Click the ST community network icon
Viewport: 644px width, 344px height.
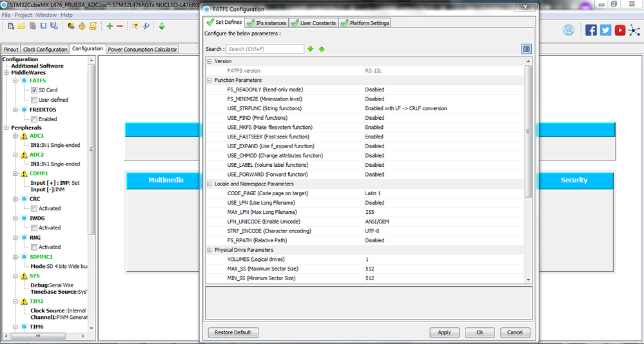pos(634,30)
